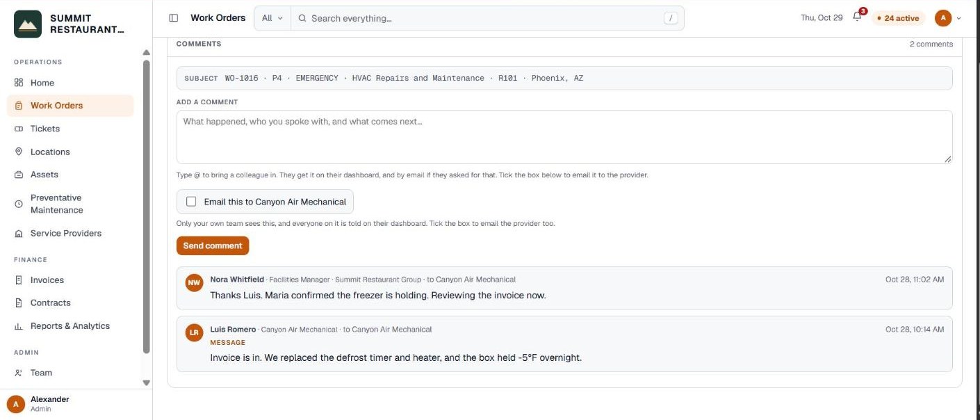Viewport: 980px width, 420px height.
Task: Click the 2 comments count label
Action: pyautogui.click(x=931, y=44)
